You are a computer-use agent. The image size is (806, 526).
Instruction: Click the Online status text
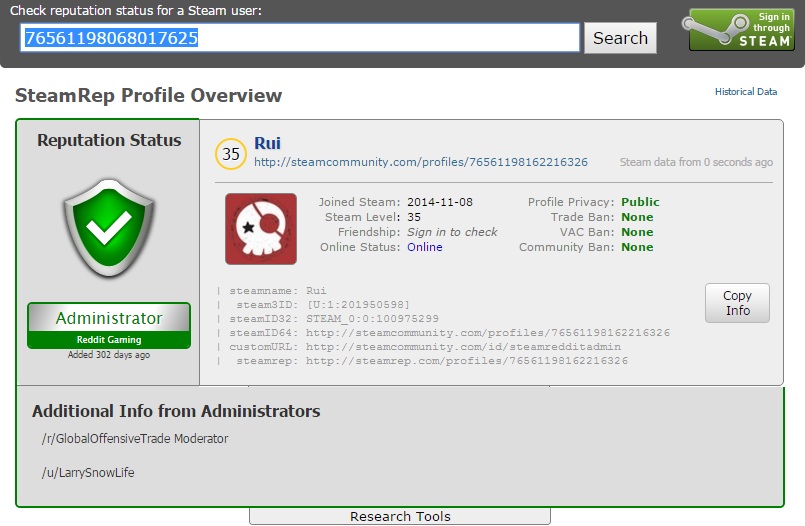click(x=424, y=247)
